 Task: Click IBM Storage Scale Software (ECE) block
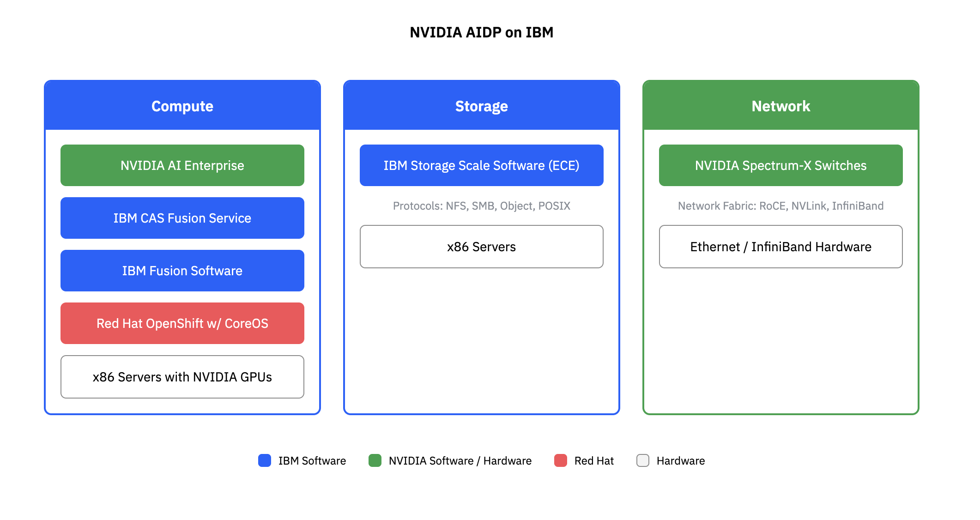[482, 165]
